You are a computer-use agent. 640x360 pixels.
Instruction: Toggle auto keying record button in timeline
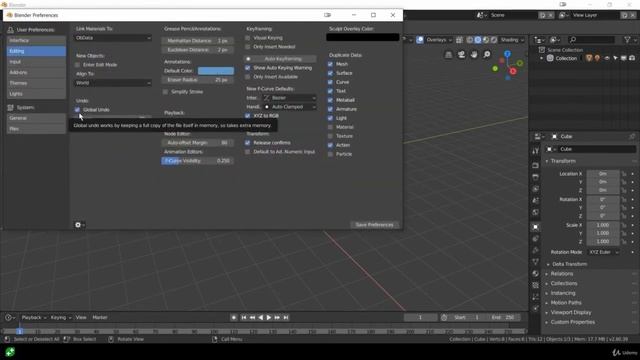(234, 318)
